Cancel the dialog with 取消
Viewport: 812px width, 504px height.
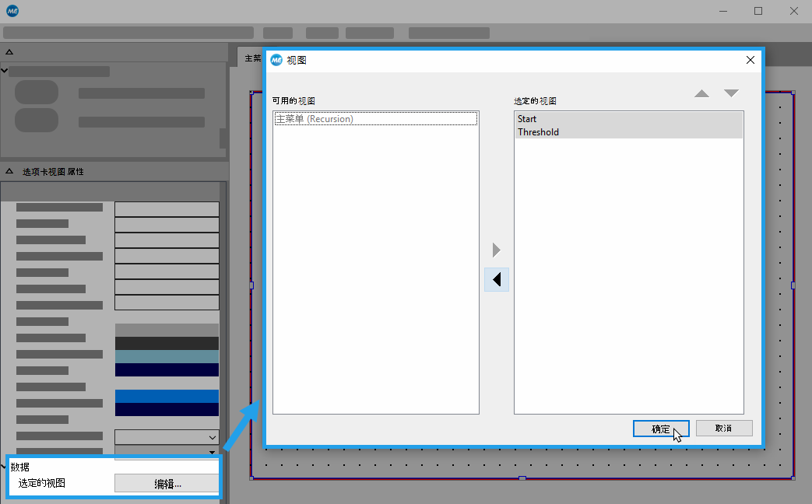(x=723, y=429)
